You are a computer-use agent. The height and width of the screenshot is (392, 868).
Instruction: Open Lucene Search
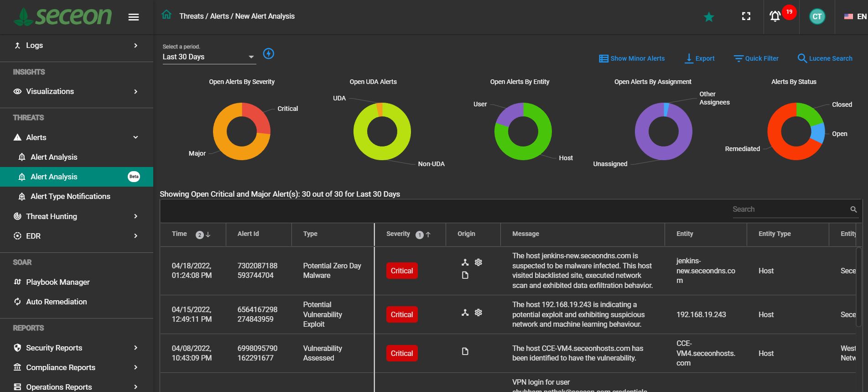coord(825,58)
